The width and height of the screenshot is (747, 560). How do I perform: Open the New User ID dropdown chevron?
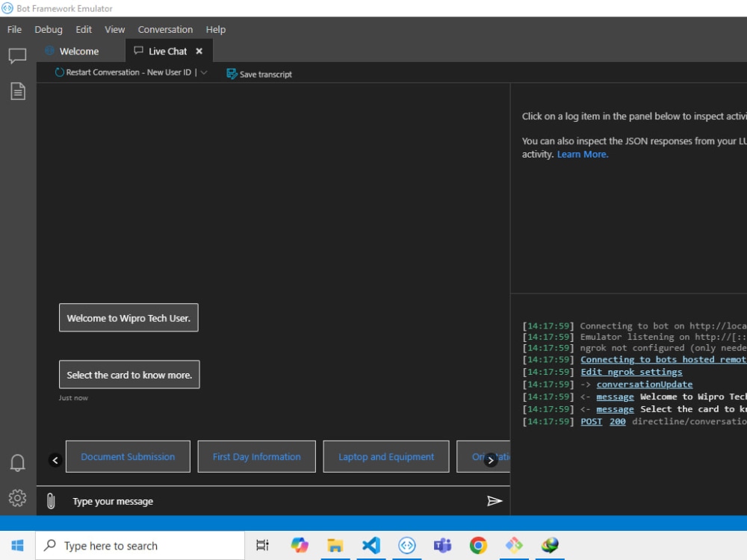(x=203, y=72)
